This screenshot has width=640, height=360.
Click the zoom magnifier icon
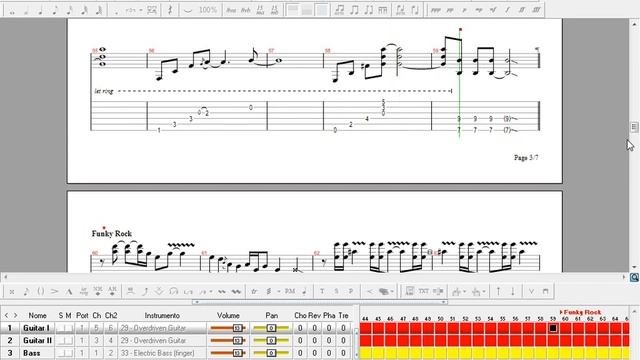[634, 278]
